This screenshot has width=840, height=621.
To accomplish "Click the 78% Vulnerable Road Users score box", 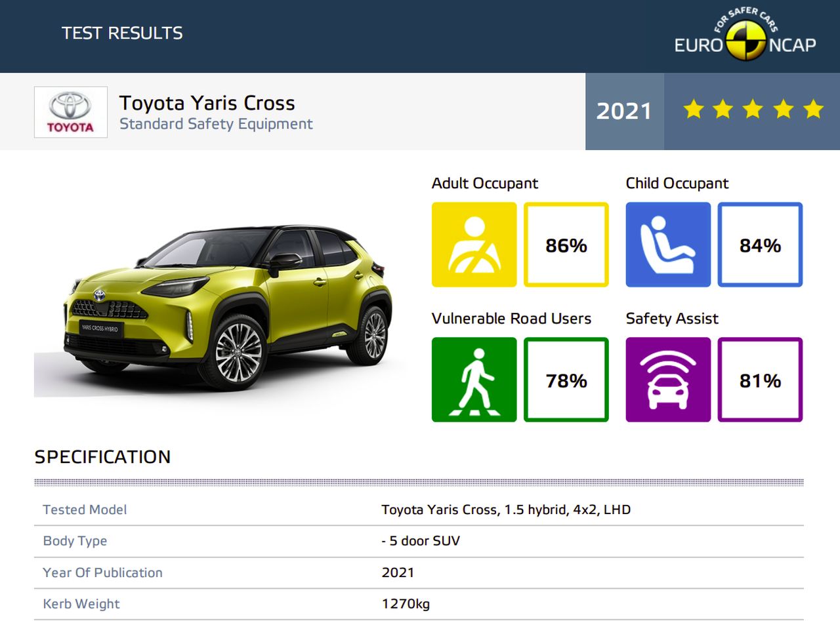I will click(566, 380).
